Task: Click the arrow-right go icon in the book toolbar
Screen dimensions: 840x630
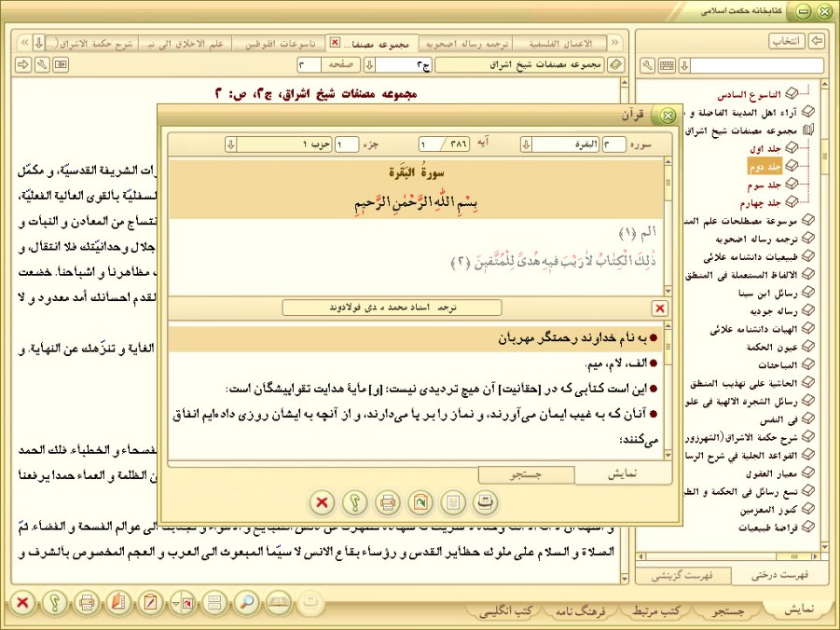Action: click(23, 65)
